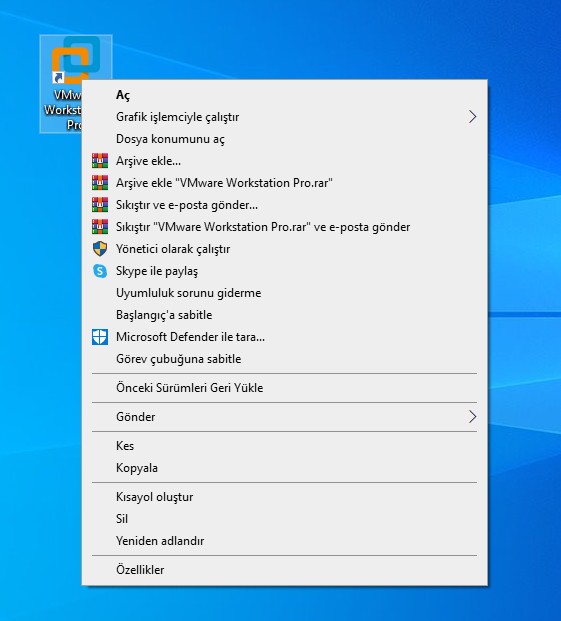Choose 'Arşive ekle "VMware Workstation Pro.rar"'

click(x=284, y=183)
